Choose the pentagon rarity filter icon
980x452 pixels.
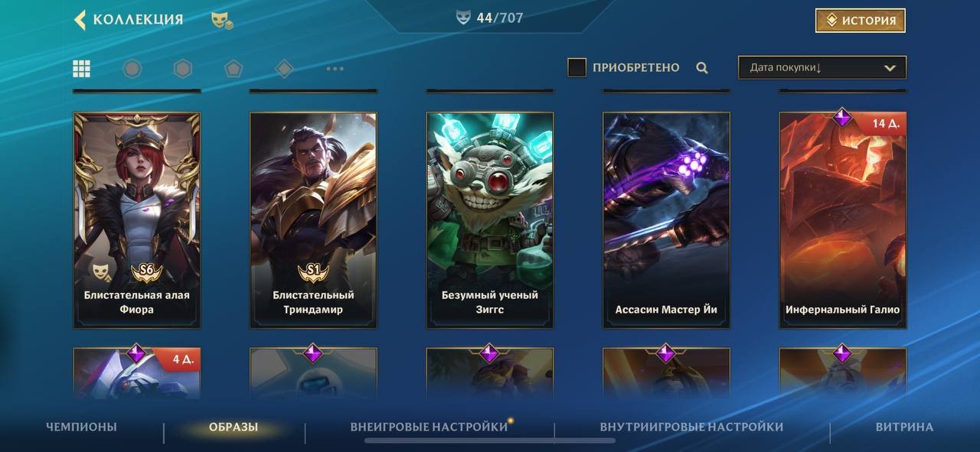(x=234, y=69)
